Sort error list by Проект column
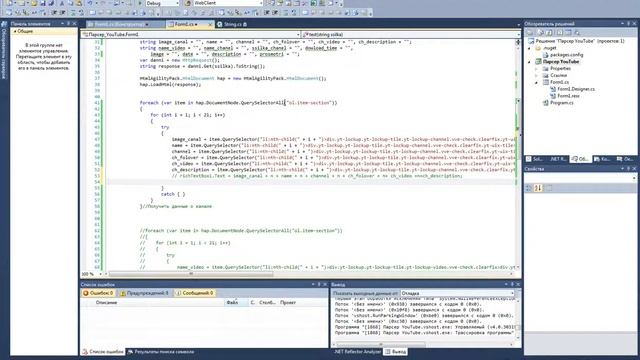This screenshot has width=640, height=360. (288, 302)
